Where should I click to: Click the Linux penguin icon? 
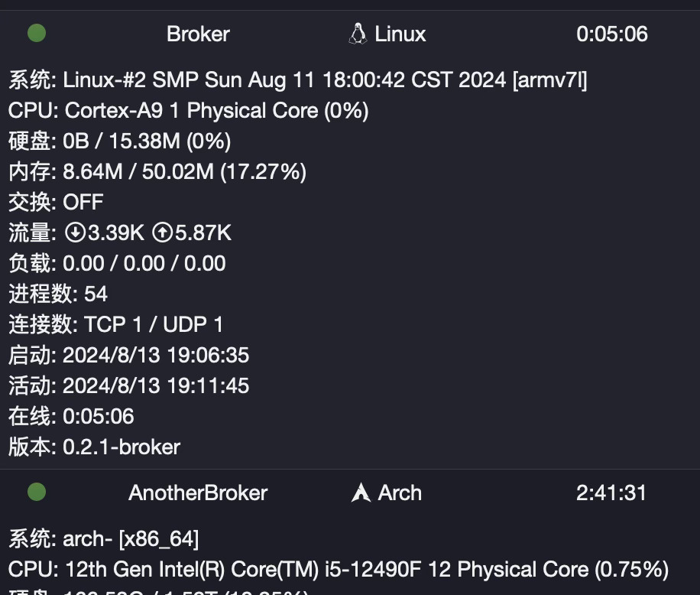pos(358,34)
